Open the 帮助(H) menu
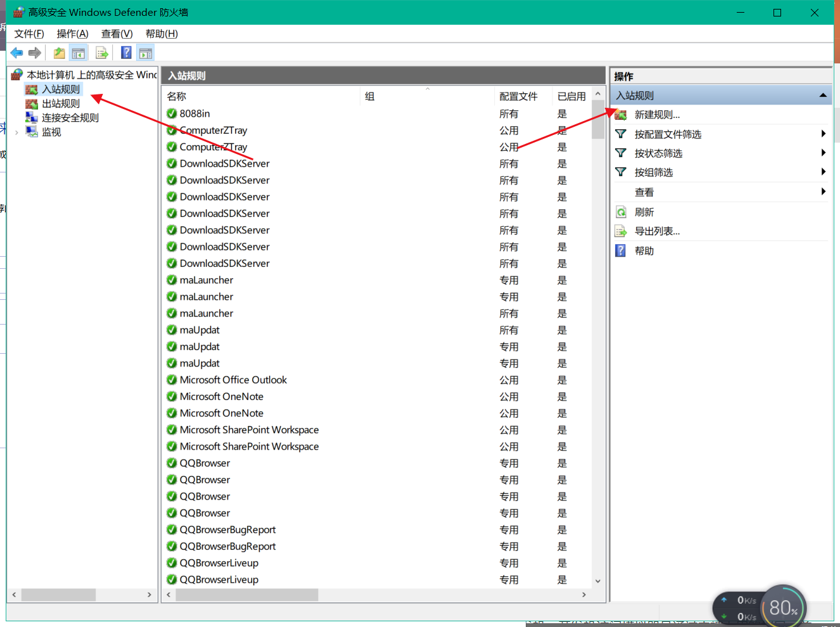The width and height of the screenshot is (840, 627). click(162, 34)
